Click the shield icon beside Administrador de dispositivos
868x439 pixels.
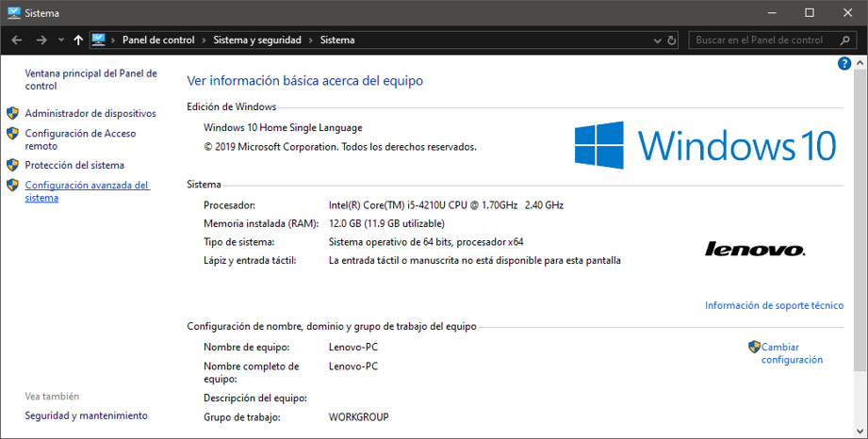12,113
